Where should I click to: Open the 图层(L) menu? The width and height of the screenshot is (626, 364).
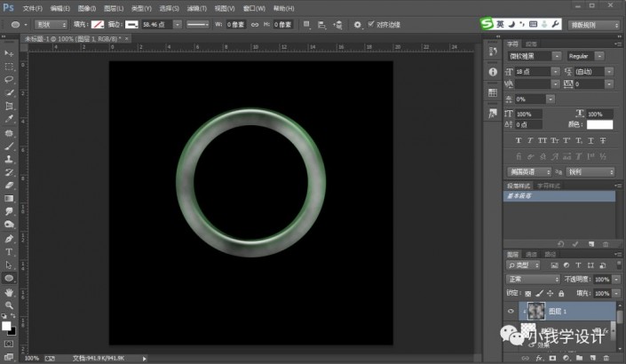[113, 8]
